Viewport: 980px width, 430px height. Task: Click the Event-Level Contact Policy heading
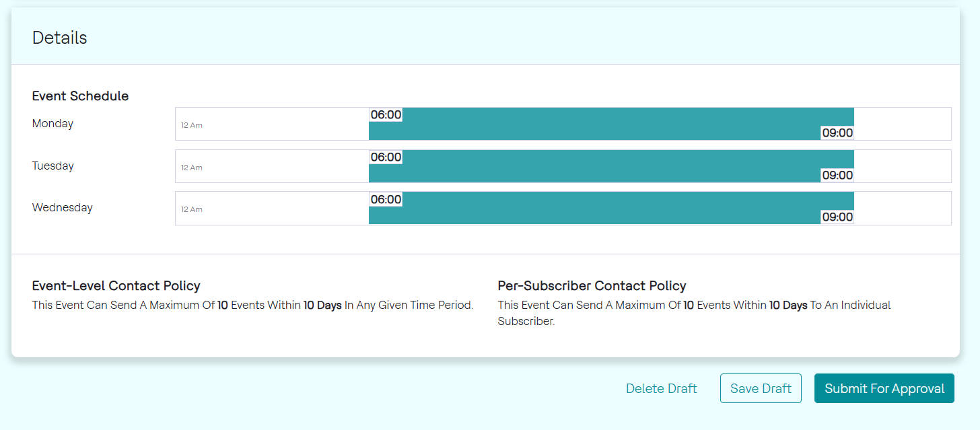[116, 286]
